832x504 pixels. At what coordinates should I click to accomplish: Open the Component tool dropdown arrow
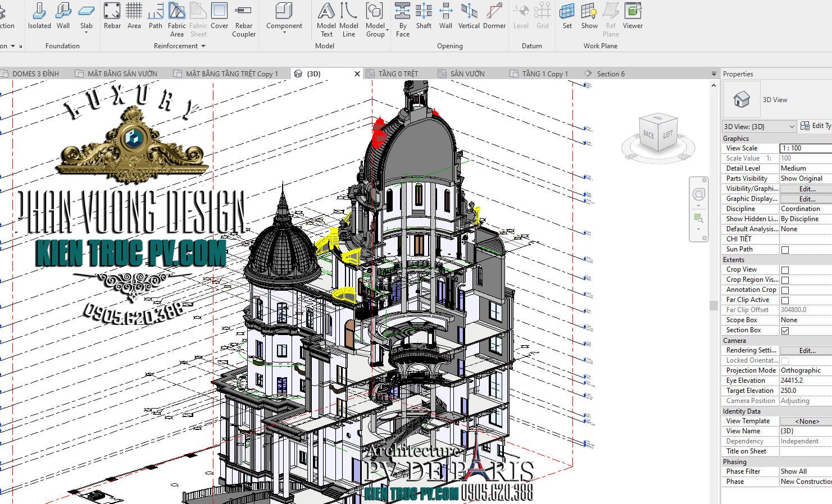pyautogui.click(x=284, y=33)
